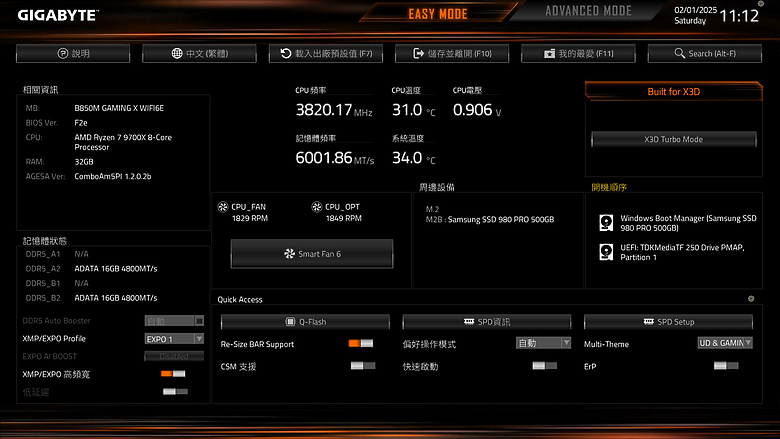The height and width of the screenshot is (439, 780).
Task: Toggle Re-Size BAR Support switch
Action: point(361,344)
